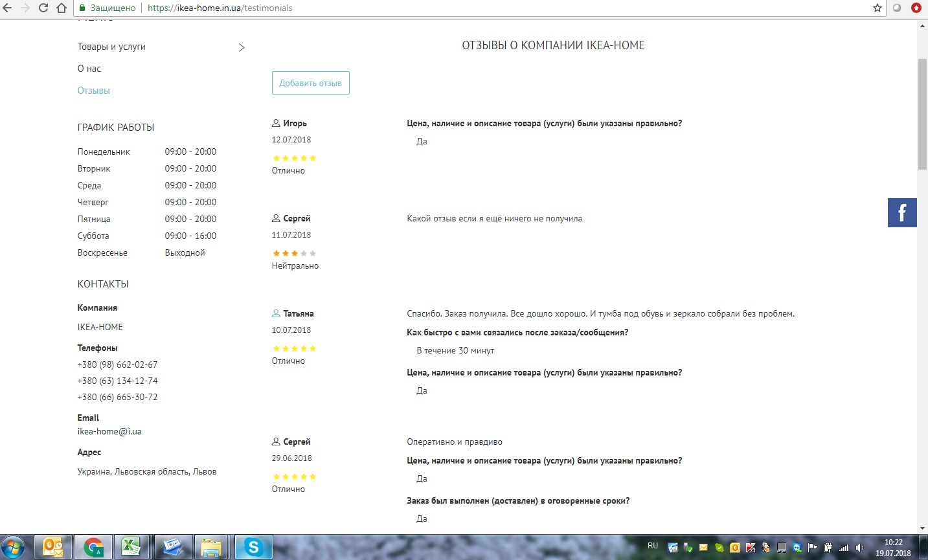Click the browser address bar URL
The image size is (928, 560).
point(220,8)
